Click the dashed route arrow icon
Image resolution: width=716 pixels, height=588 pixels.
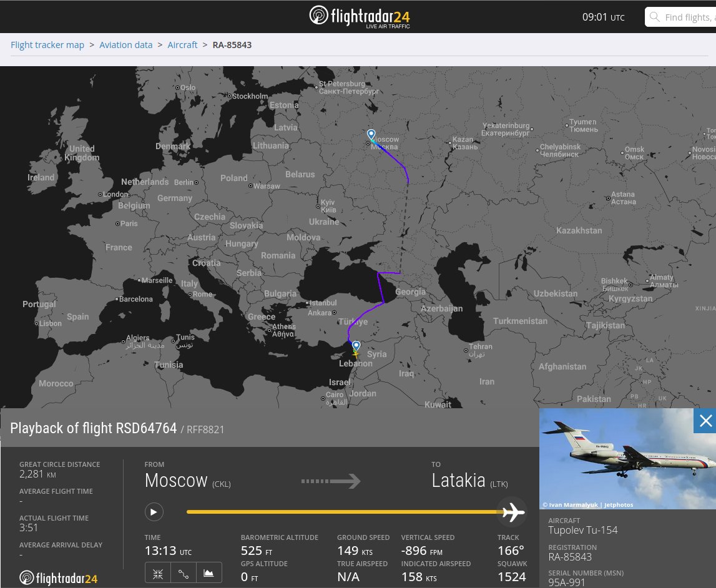331,481
